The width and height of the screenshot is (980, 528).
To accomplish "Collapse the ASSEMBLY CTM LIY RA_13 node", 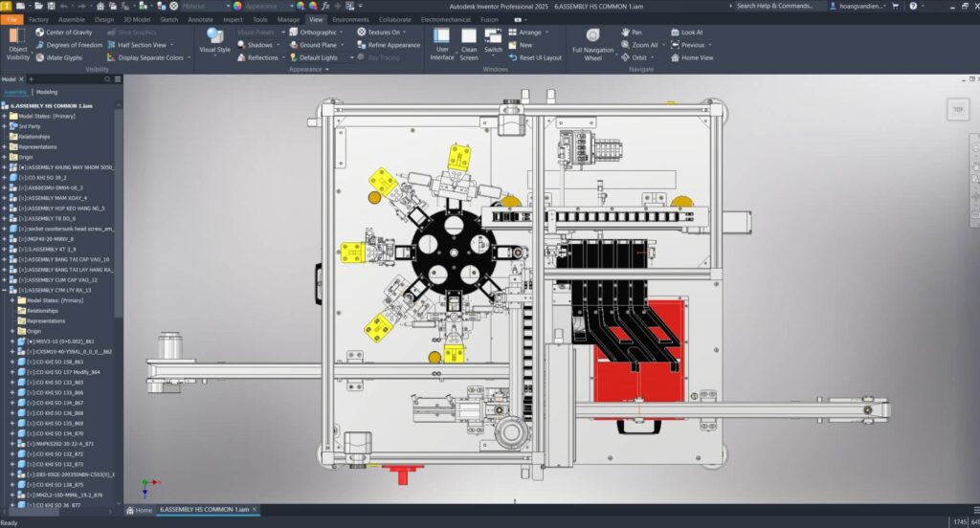I will (5, 290).
